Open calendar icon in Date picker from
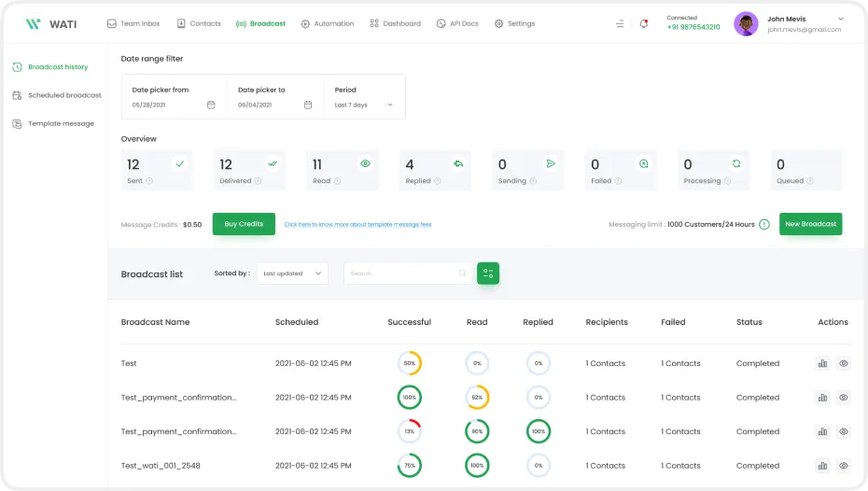This screenshot has height=491, width=868. (x=211, y=105)
